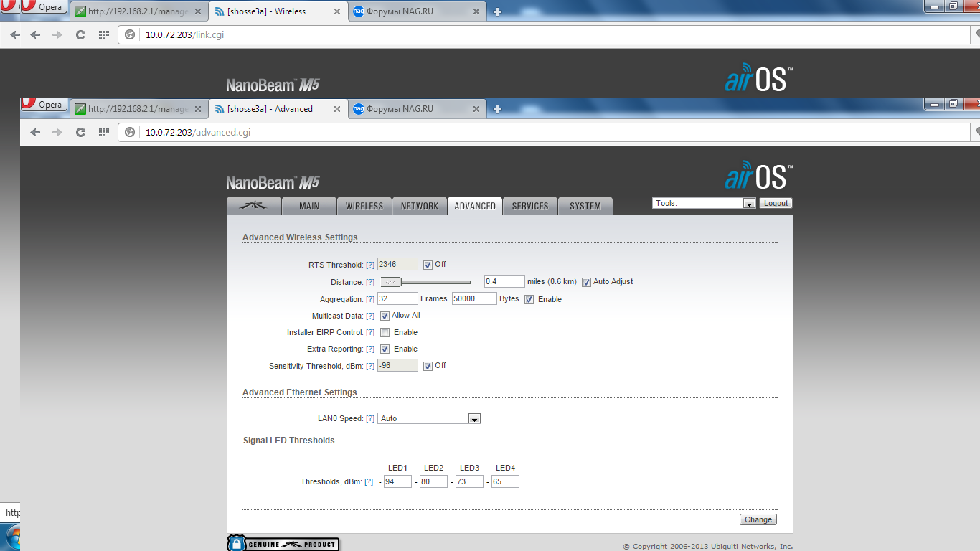Viewport: 980px width, 551px height.
Task: Click the Aggregation Frames field
Action: (x=397, y=298)
